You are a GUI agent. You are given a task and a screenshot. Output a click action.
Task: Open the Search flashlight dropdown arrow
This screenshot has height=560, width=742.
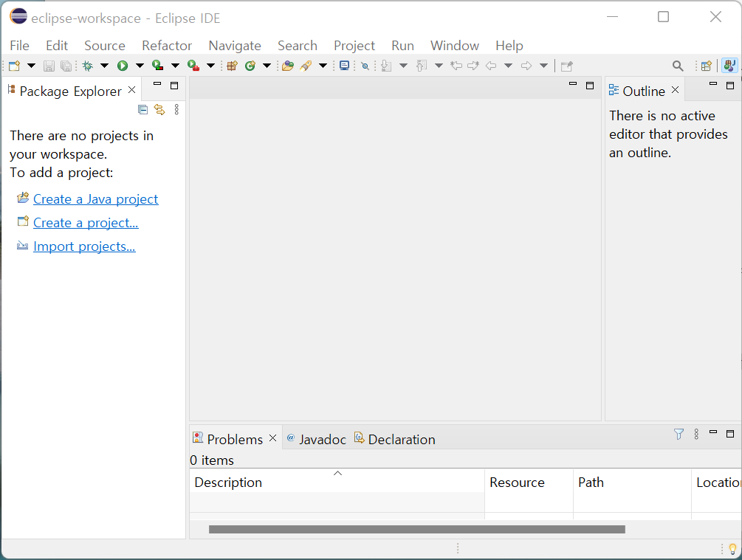(323, 66)
